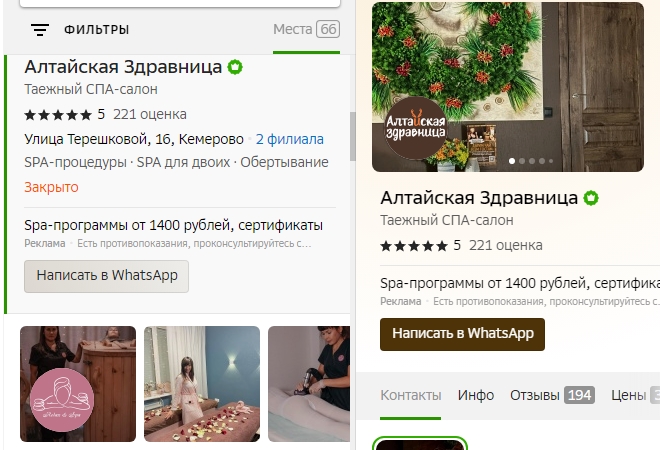Image resolution: width=660 pixels, height=450 pixels.
Task: Open the Контакты tab
Action: pyautogui.click(x=410, y=395)
